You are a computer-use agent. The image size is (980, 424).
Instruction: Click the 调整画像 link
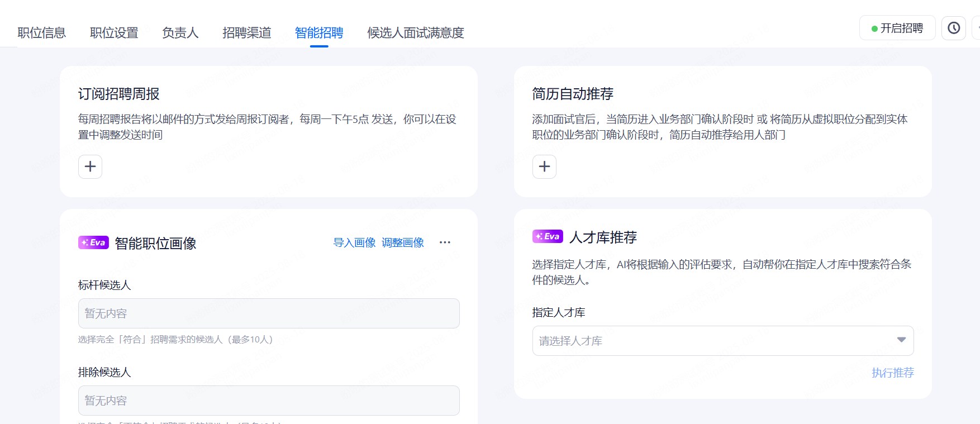tap(402, 242)
